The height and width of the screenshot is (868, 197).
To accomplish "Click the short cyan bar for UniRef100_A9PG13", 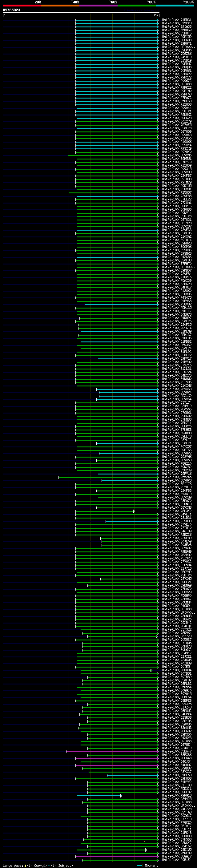I will click(99, 796).
